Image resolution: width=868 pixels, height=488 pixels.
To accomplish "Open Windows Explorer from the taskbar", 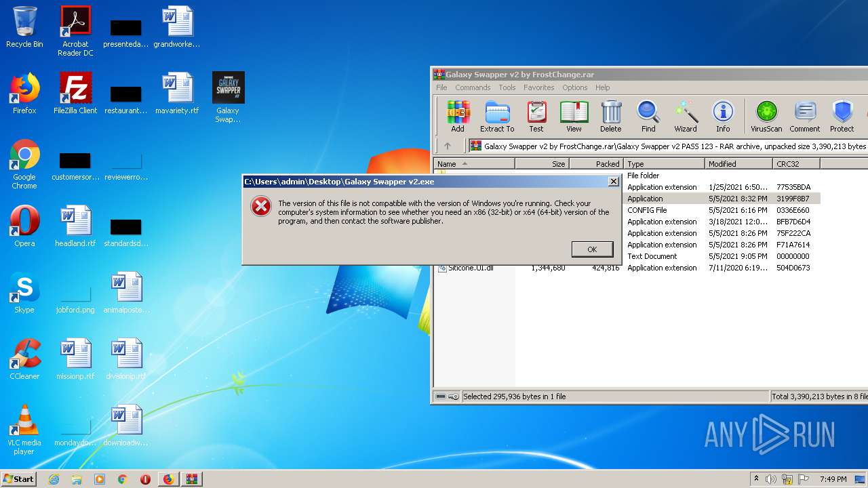I will click(x=77, y=479).
